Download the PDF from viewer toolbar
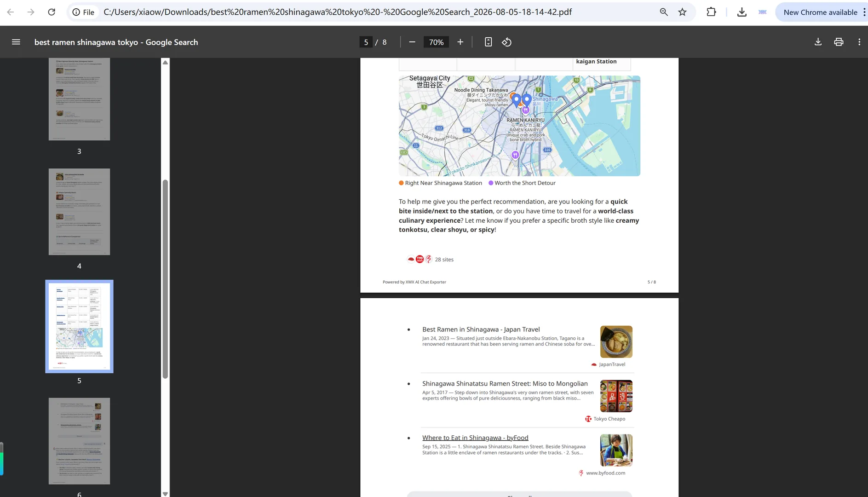868x497 pixels. (818, 42)
